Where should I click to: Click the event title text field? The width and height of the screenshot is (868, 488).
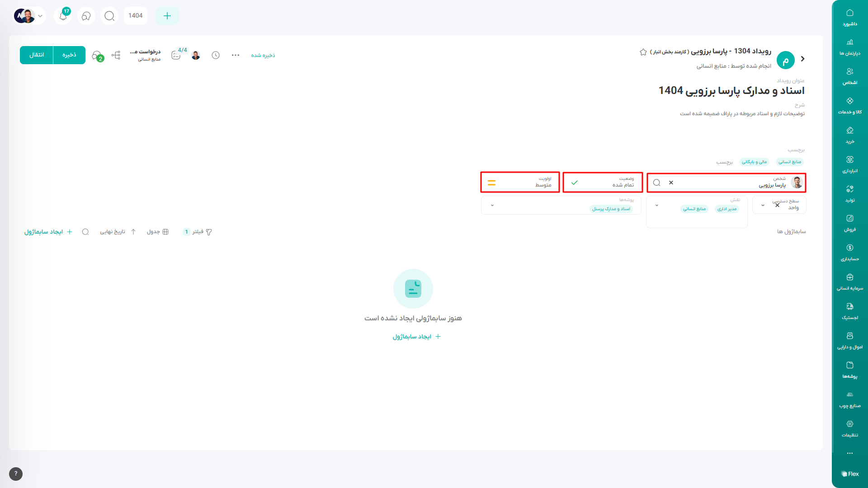point(731,91)
